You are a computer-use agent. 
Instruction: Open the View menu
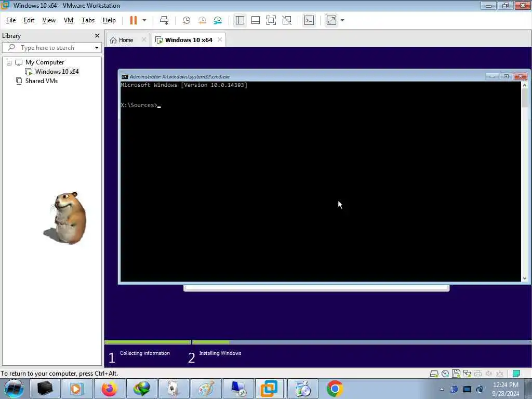click(49, 20)
